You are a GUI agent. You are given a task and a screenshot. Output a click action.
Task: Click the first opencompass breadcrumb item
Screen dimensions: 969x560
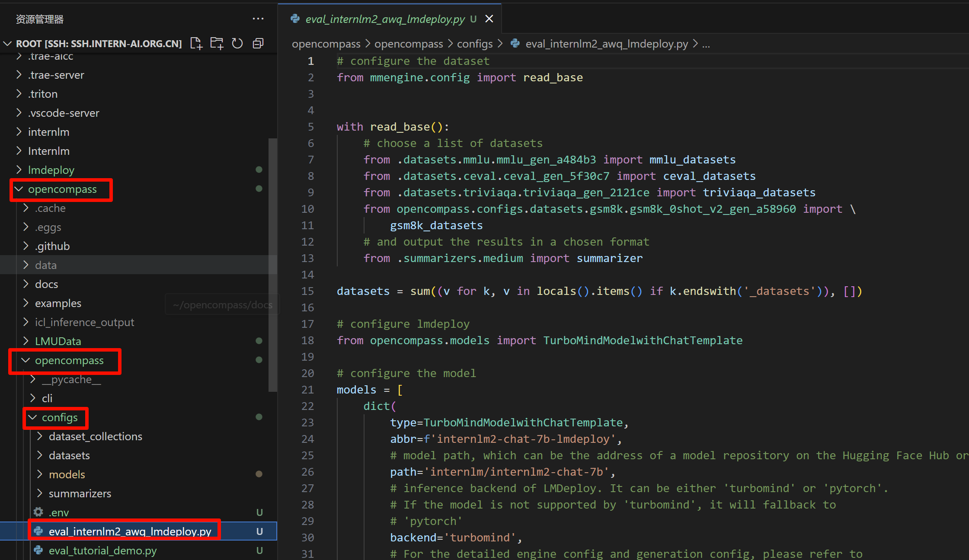tap(326, 44)
